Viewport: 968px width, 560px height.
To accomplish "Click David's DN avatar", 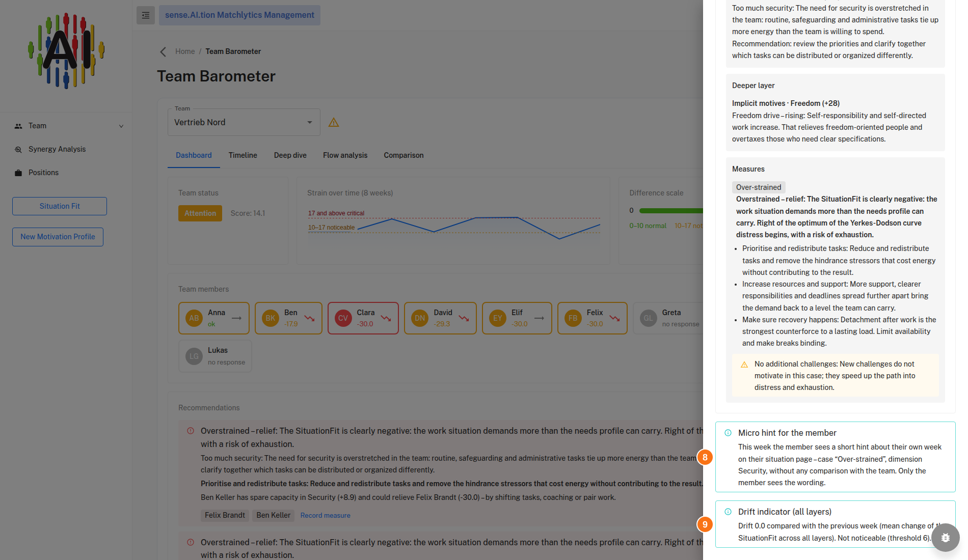I will [x=420, y=318].
